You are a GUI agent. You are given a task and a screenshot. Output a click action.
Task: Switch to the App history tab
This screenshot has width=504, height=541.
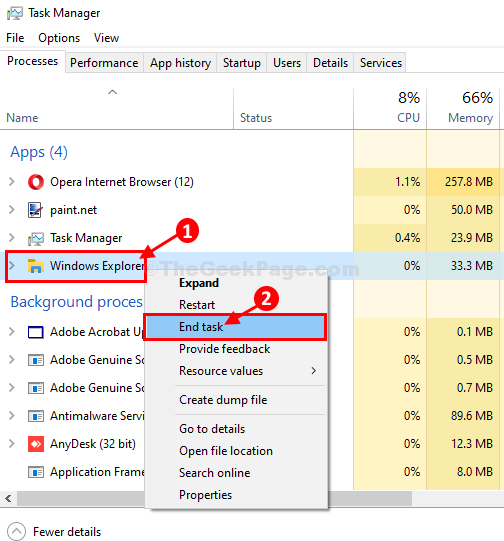tap(180, 63)
